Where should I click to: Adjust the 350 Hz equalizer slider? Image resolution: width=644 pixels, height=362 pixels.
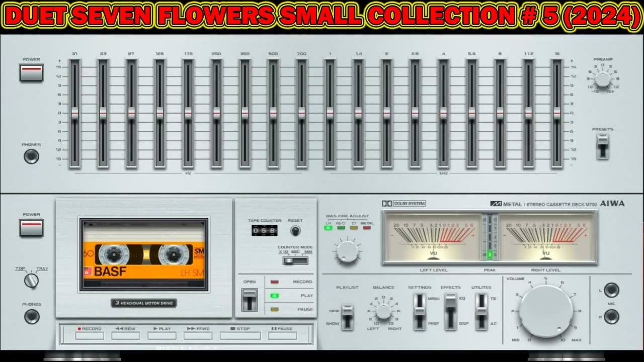pos(245,114)
